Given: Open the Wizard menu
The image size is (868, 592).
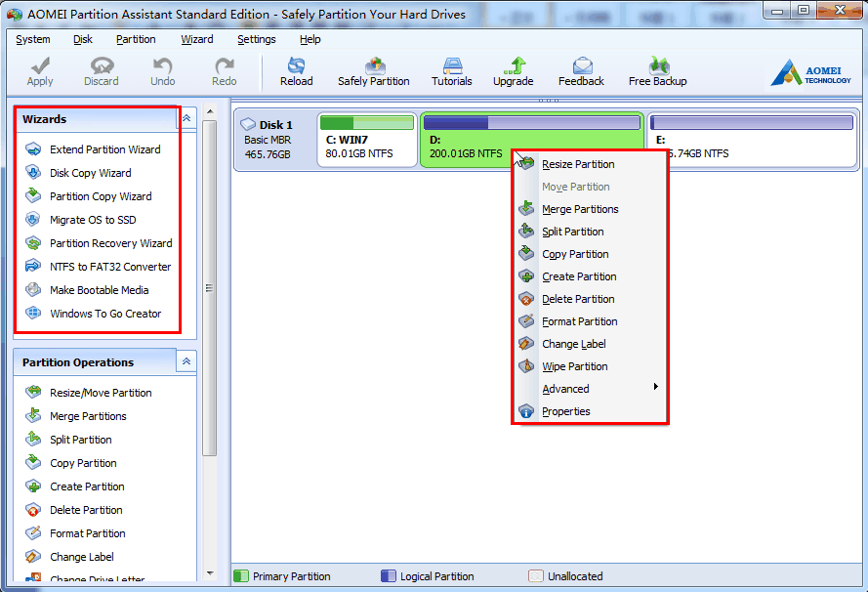Looking at the screenshot, I should 197,39.
